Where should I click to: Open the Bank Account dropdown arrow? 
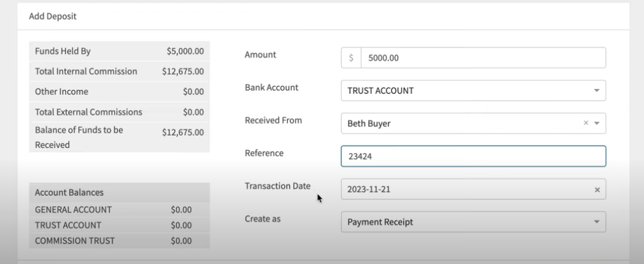click(597, 90)
